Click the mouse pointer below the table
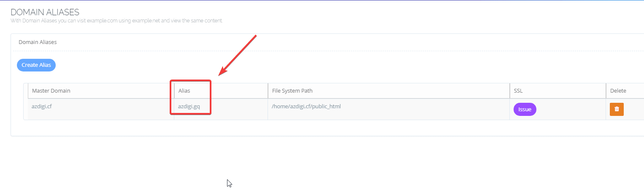 coord(229,183)
